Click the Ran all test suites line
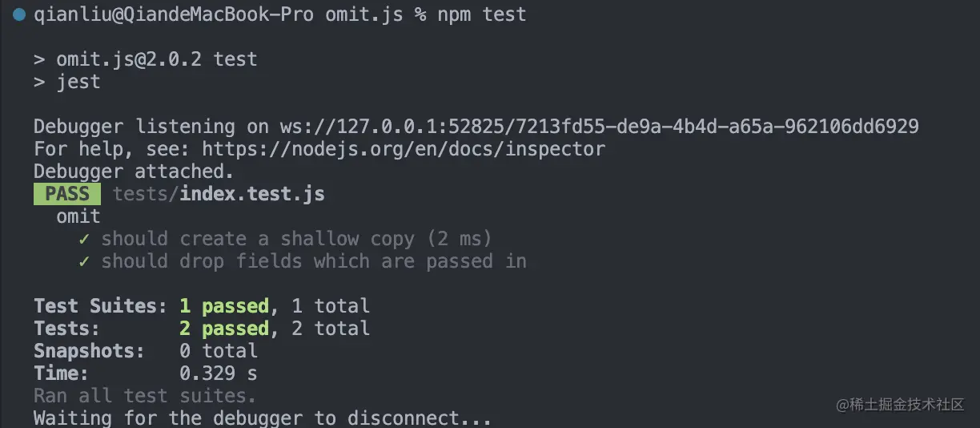 tap(145, 395)
